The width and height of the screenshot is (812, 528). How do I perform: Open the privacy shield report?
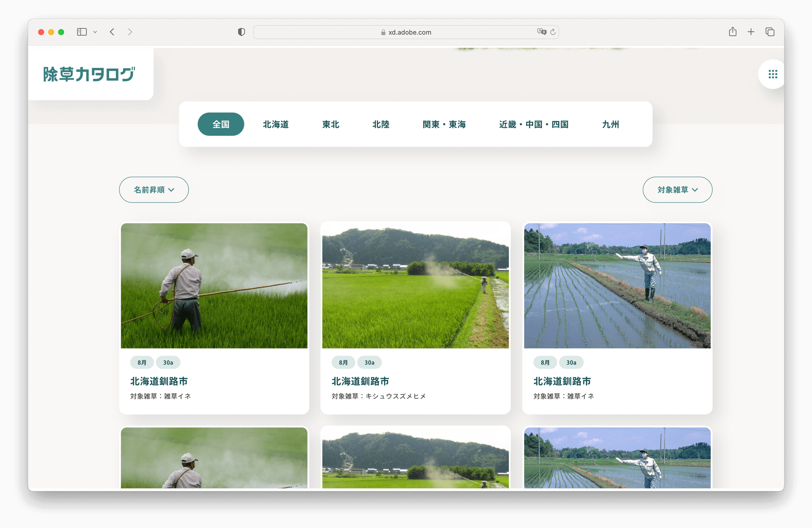pos(241,32)
